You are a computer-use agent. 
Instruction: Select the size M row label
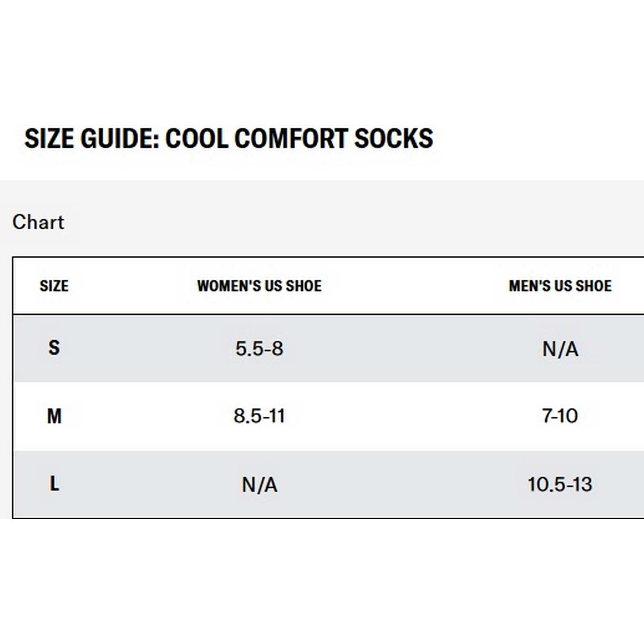point(54,416)
